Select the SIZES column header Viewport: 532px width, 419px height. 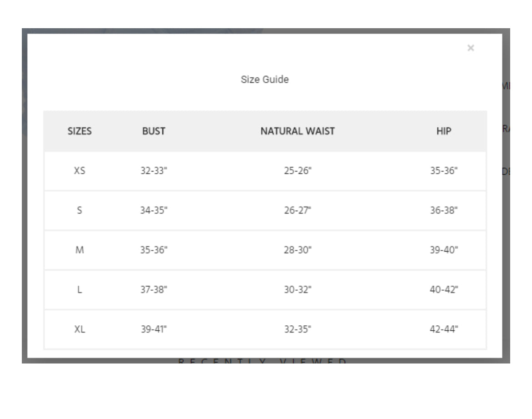point(80,131)
